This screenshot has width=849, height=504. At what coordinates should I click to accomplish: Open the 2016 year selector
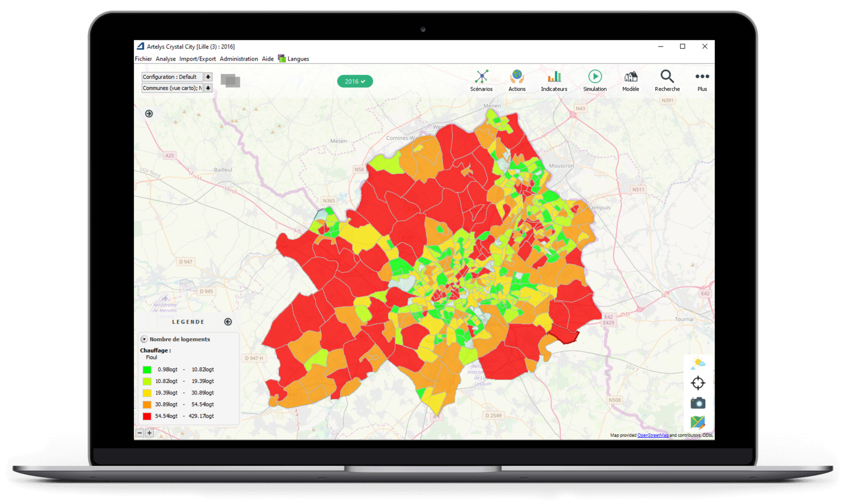pyautogui.click(x=355, y=81)
